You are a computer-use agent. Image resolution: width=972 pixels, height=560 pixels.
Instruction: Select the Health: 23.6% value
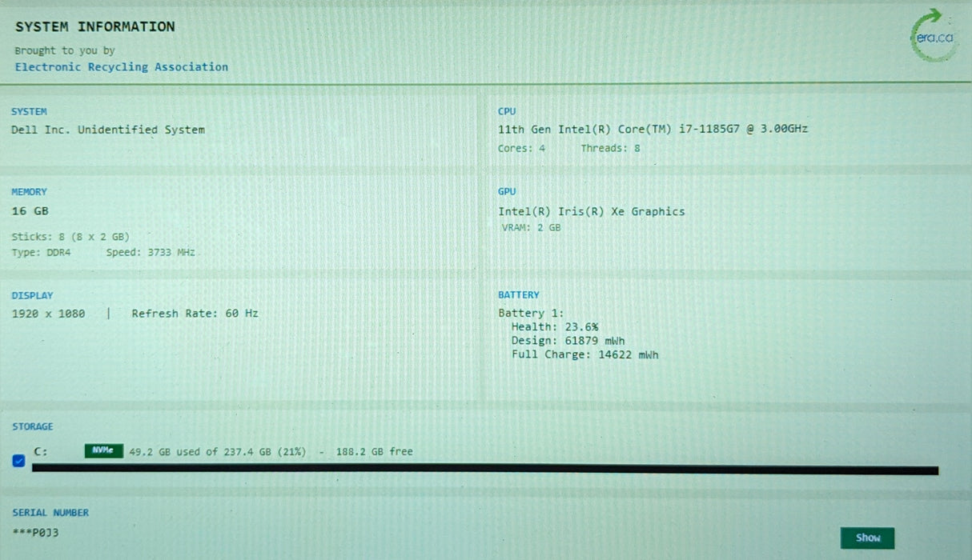coord(555,326)
